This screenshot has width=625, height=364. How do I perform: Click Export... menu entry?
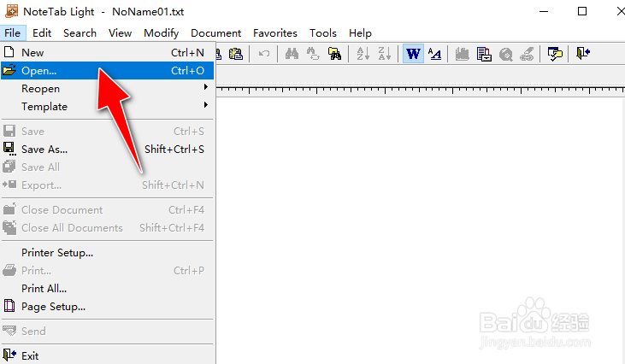[107, 185]
